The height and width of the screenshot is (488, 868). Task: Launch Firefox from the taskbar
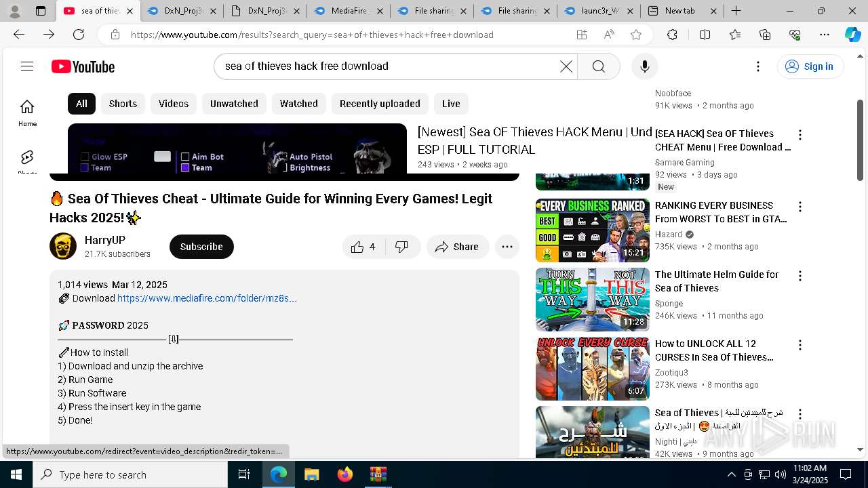(345, 474)
